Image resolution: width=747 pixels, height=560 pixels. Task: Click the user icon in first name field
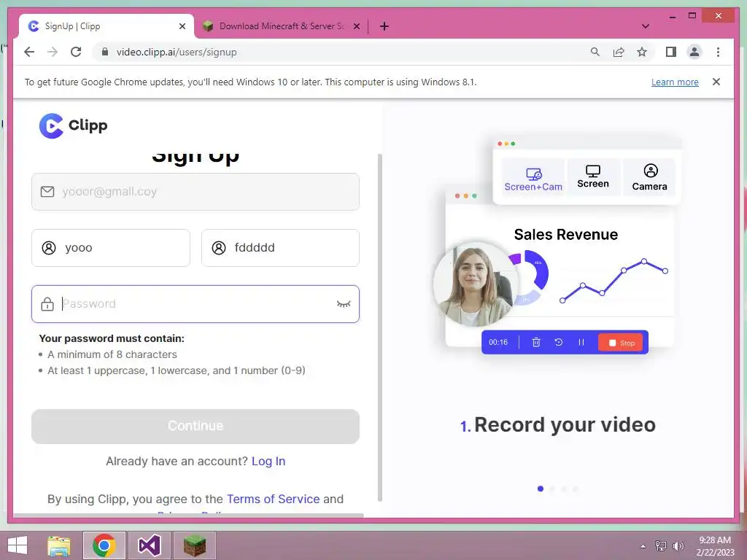(49, 248)
